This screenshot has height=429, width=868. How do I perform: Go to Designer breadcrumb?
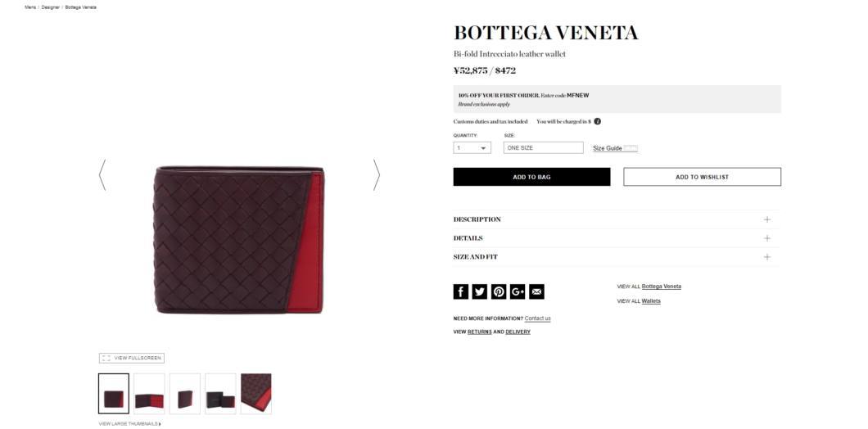[x=51, y=7]
